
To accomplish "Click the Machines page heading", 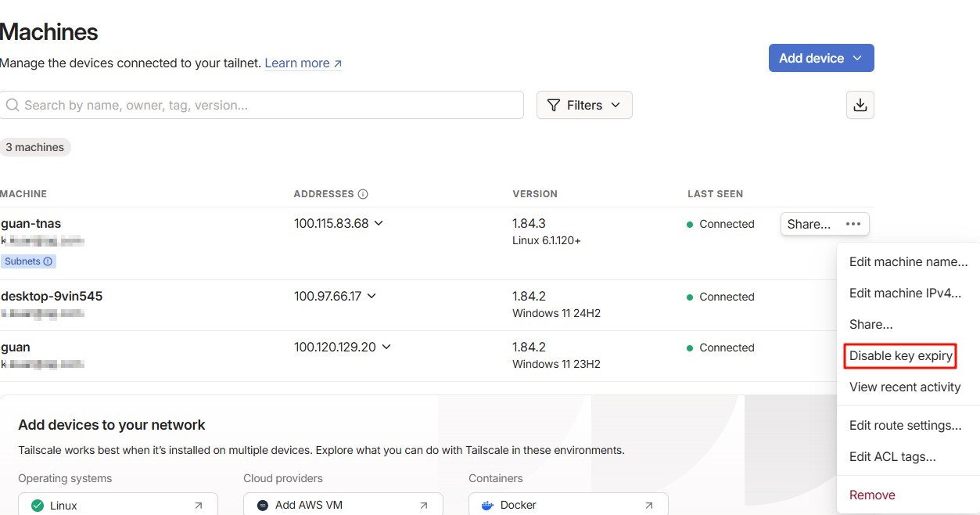I will (49, 32).
